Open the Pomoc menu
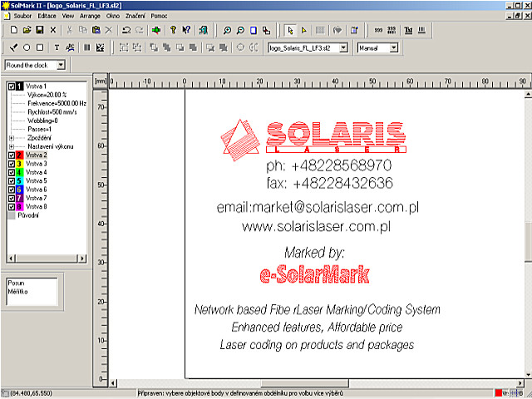532x399 pixels. (x=159, y=16)
